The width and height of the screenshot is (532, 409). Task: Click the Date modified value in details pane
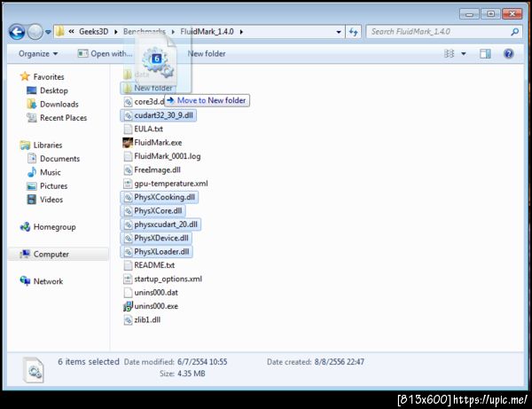coord(202,362)
